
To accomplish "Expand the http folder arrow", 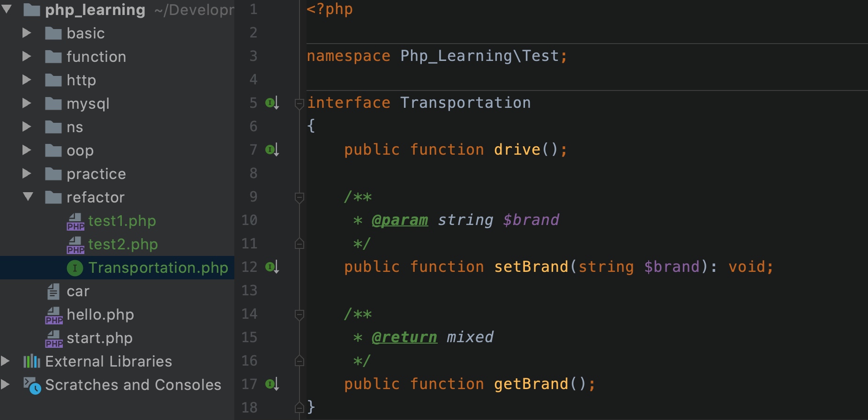I will [x=27, y=80].
